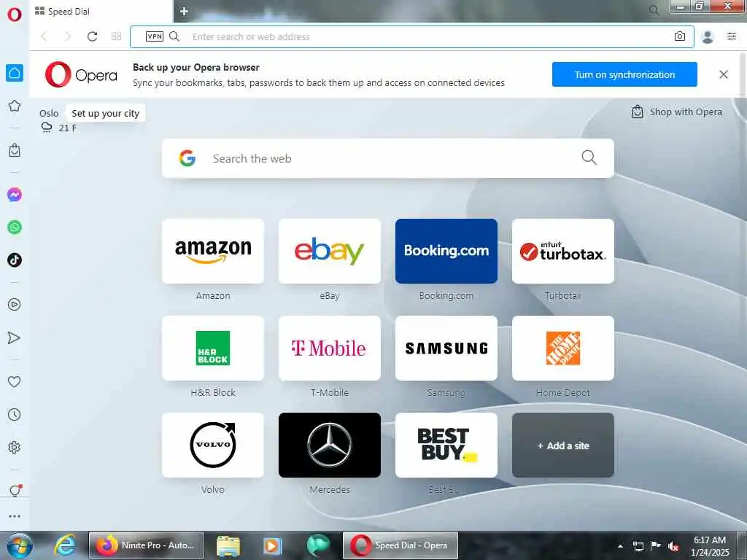Open Messenger in the sidebar
747x560 pixels.
[x=15, y=194]
